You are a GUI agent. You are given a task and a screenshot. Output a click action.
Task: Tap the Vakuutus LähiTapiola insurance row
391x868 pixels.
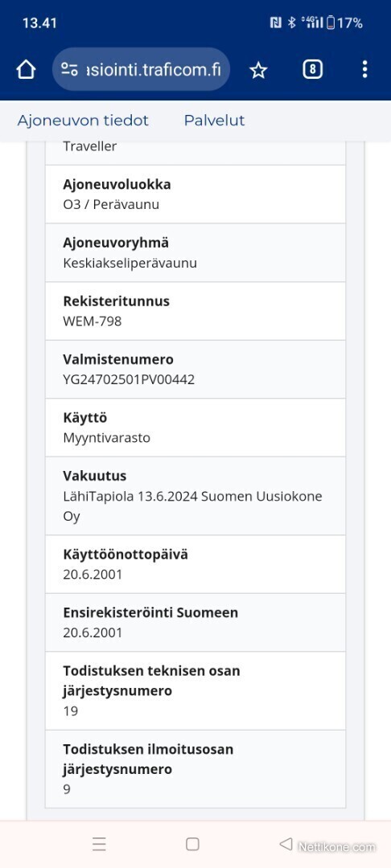coord(195,496)
